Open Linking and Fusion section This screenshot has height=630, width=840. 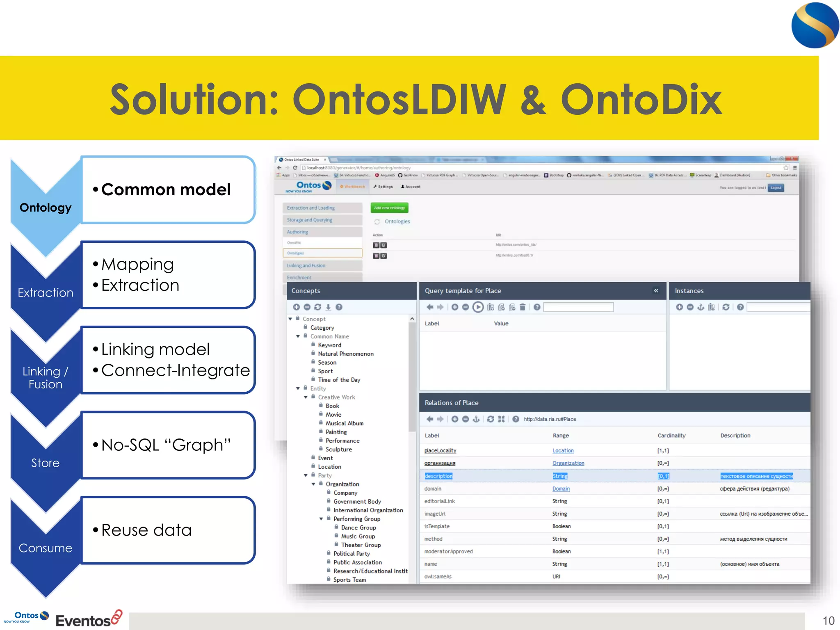(322, 265)
